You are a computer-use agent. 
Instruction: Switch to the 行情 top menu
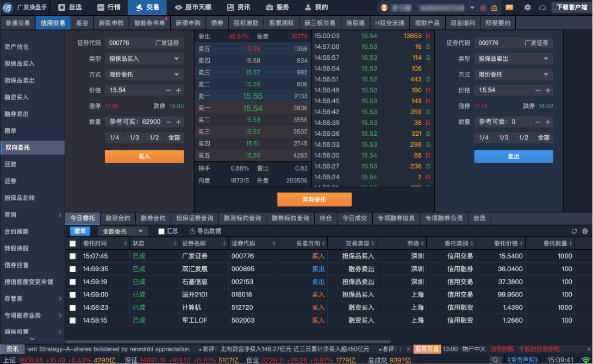[x=109, y=8]
